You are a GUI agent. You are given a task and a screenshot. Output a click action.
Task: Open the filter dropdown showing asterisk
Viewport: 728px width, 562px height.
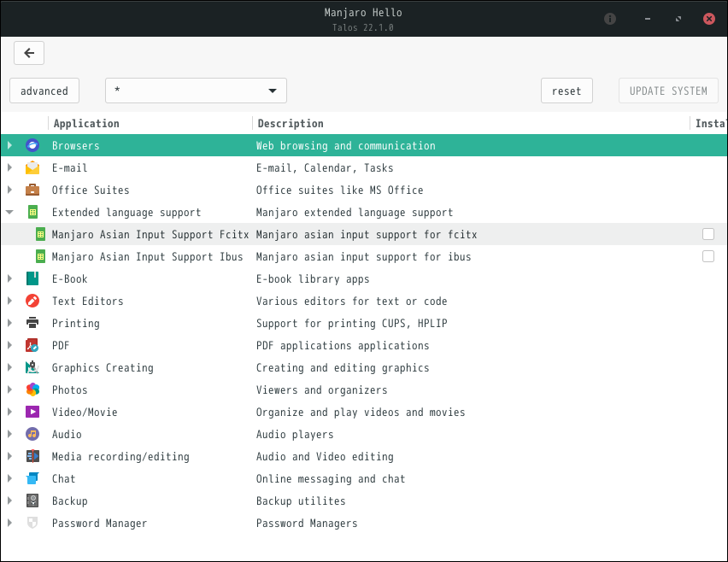click(x=196, y=91)
